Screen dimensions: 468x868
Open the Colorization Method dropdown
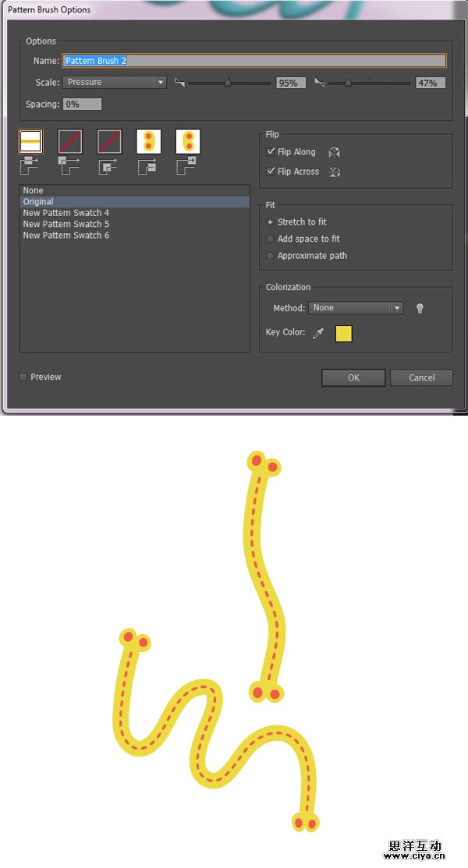pos(356,308)
